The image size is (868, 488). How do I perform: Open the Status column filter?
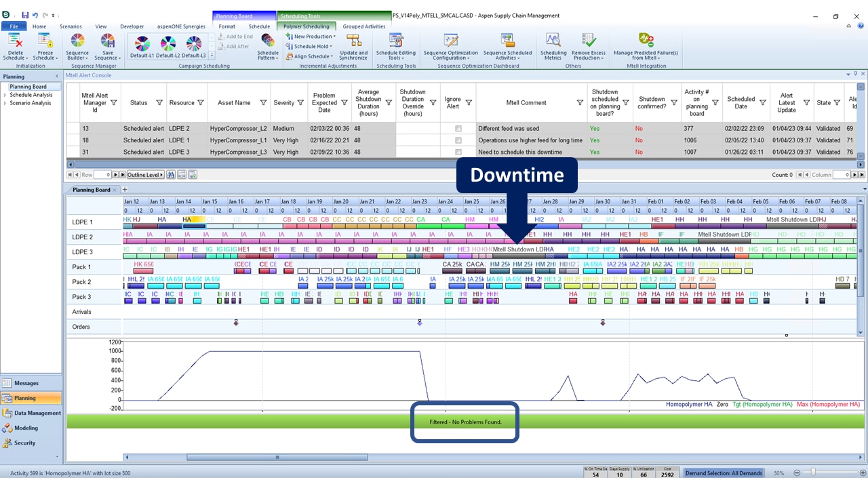point(159,103)
